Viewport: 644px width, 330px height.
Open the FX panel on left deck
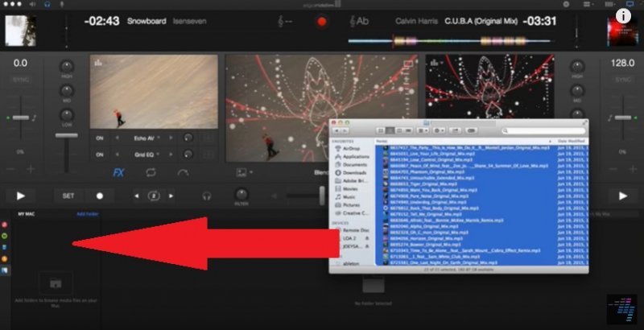coord(118,171)
